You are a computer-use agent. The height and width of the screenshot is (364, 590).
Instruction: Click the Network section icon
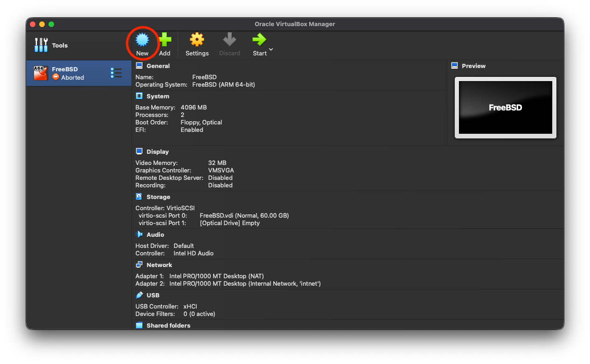point(139,265)
